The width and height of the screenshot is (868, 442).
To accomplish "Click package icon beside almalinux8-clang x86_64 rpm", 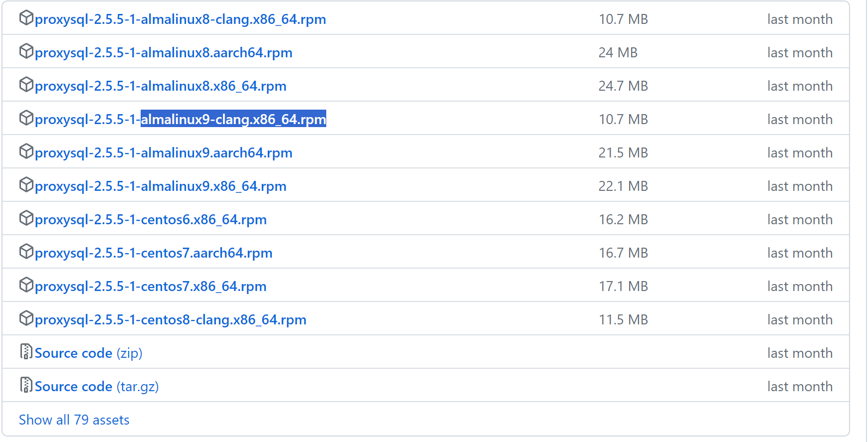I will click(x=26, y=18).
